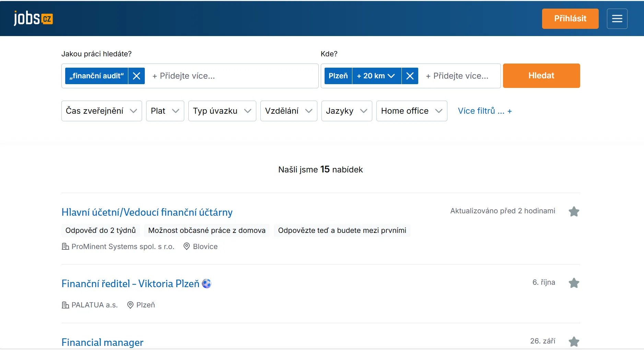644x350 pixels.
Task: Click the company icon for ProMinent Systems
Action: click(65, 246)
